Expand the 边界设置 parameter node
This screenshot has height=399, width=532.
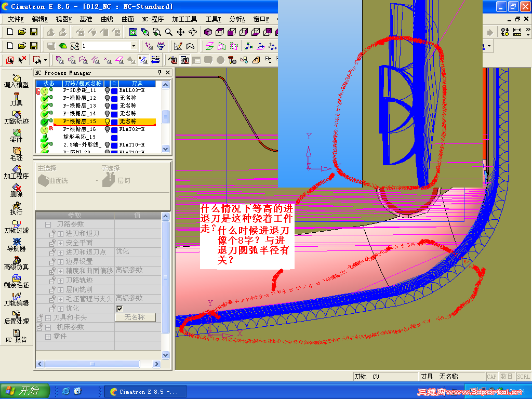[x=60, y=262]
